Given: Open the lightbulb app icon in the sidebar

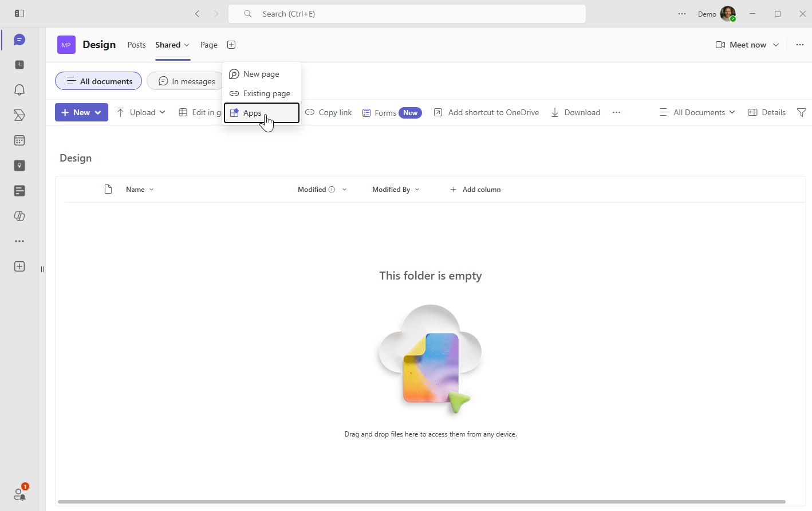Looking at the screenshot, I should pos(19,166).
